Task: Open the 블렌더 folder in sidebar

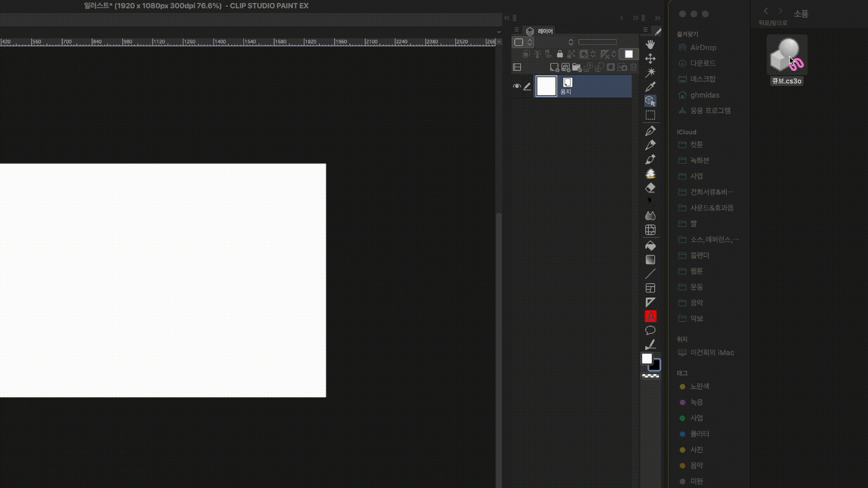Action: [699, 255]
